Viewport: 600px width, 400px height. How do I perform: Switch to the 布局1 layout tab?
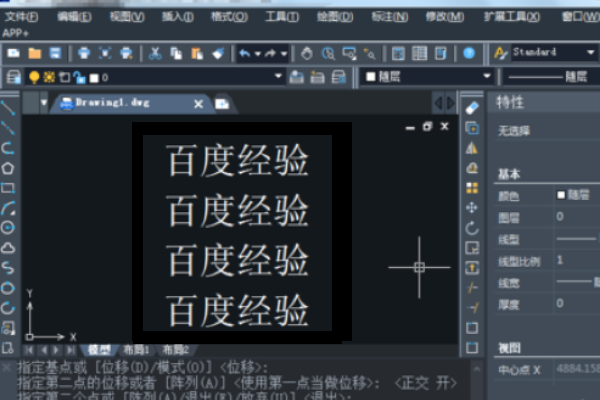pos(136,349)
